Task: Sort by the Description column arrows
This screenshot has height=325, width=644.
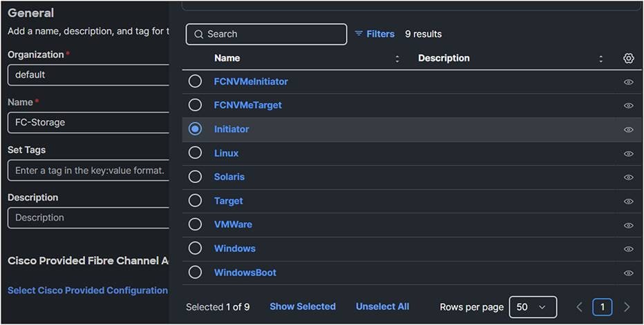Action: [600, 59]
